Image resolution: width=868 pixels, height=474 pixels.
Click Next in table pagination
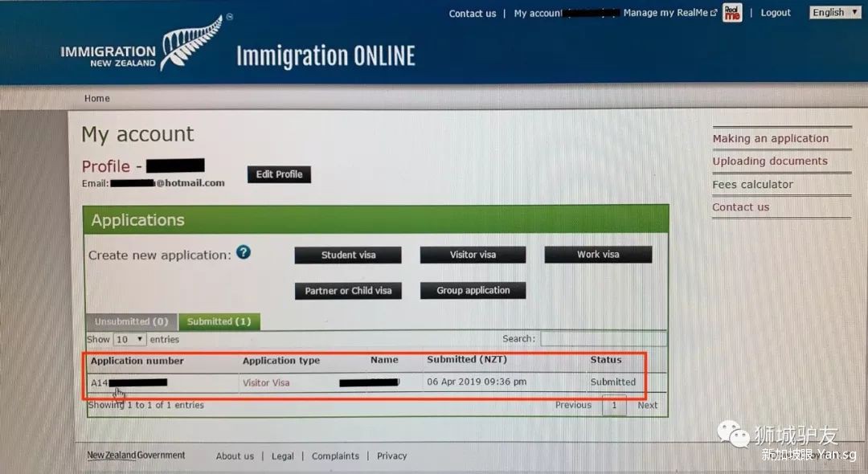(x=647, y=406)
